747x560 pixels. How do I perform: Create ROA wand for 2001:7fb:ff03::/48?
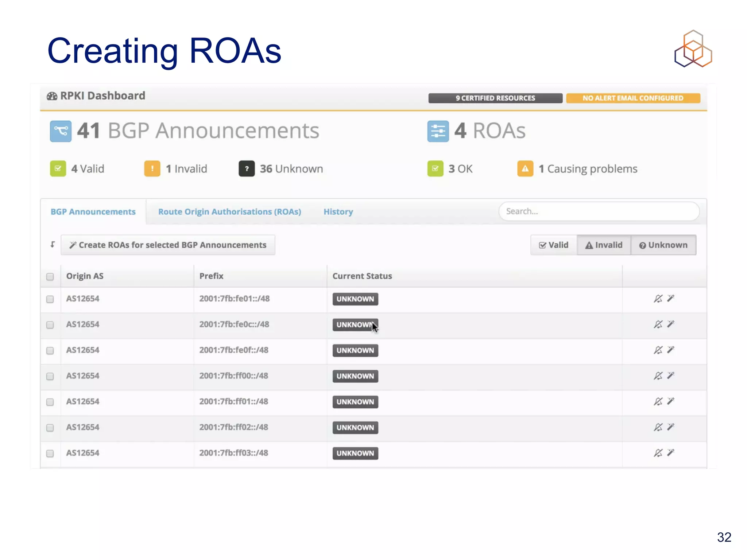click(670, 452)
